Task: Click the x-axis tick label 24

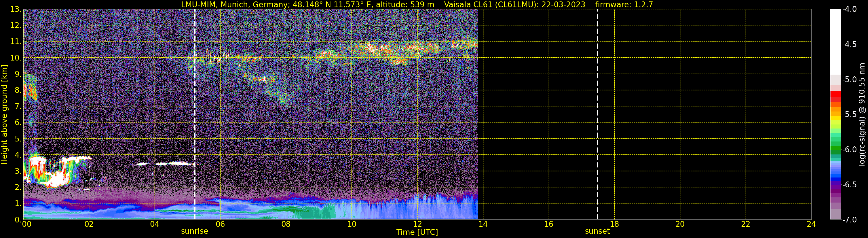Action: point(811,224)
